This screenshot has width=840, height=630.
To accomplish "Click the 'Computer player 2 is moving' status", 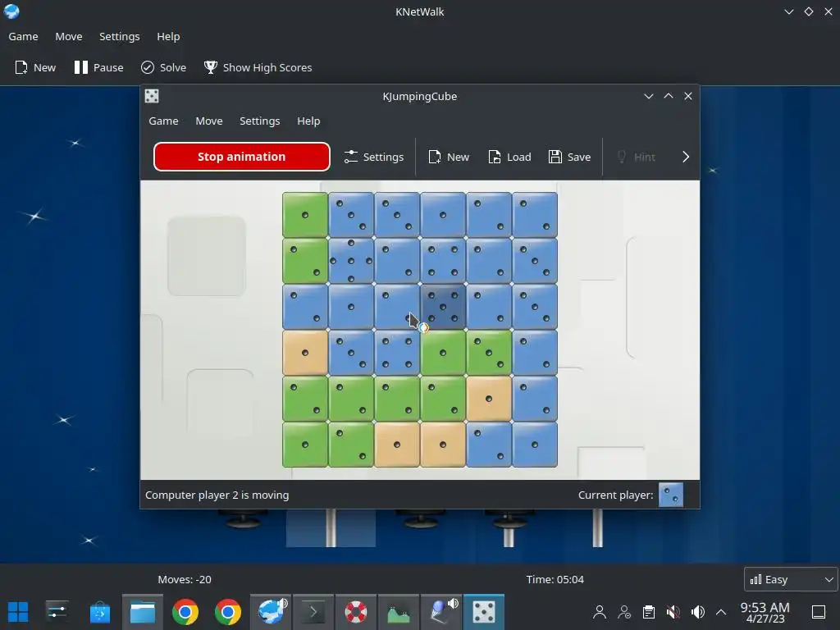I will click(x=217, y=495).
